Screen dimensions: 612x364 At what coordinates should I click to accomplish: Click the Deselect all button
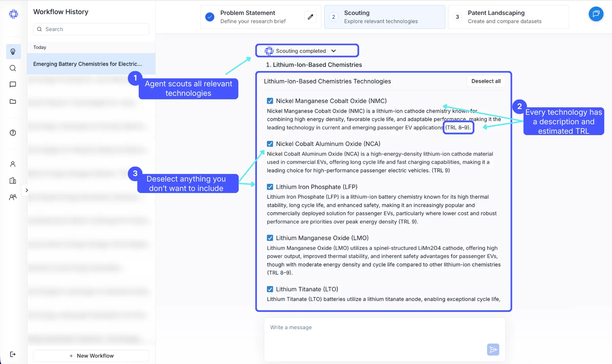pos(486,81)
